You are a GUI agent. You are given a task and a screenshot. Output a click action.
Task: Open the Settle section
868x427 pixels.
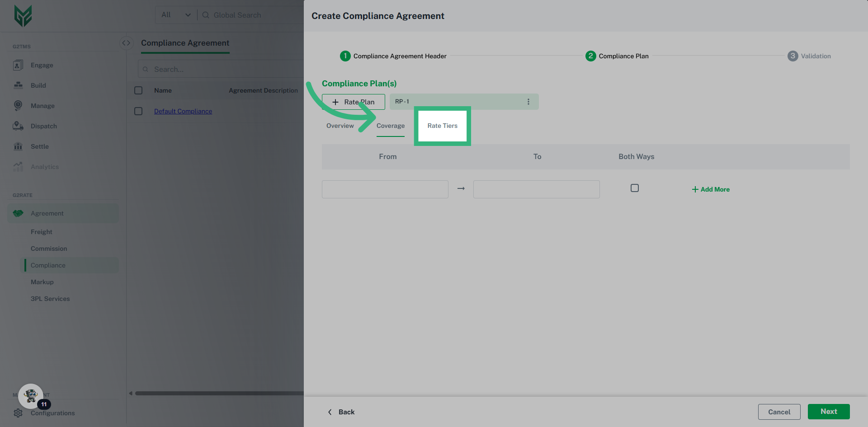coord(18,146)
